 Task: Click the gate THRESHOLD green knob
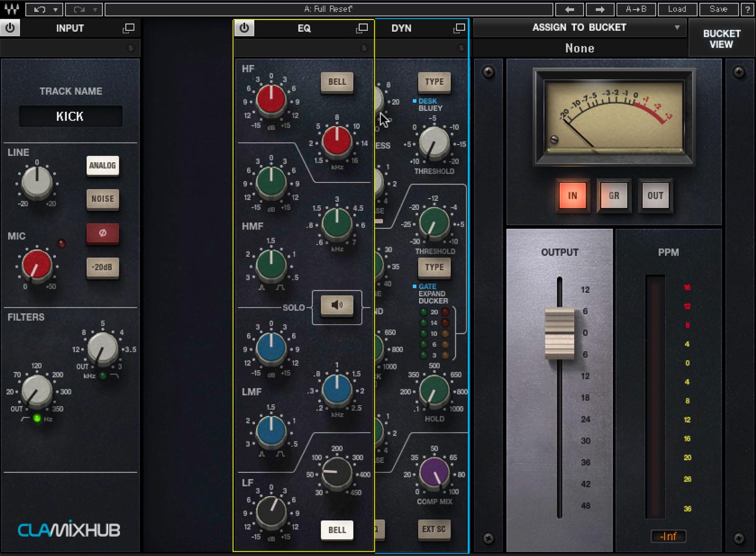(x=434, y=223)
